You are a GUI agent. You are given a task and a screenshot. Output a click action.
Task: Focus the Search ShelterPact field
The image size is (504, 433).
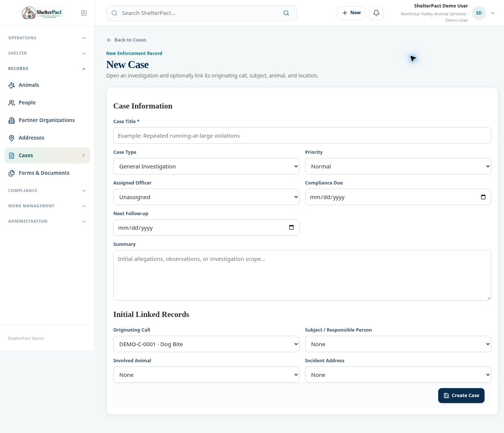(202, 13)
